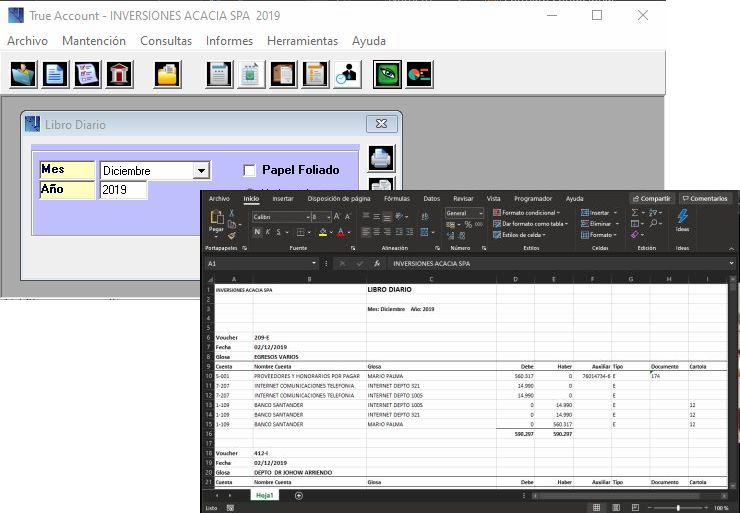This screenshot has width=740, height=513.
Task: Open the Calibri font name dropdown
Action: [x=308, y=217]
